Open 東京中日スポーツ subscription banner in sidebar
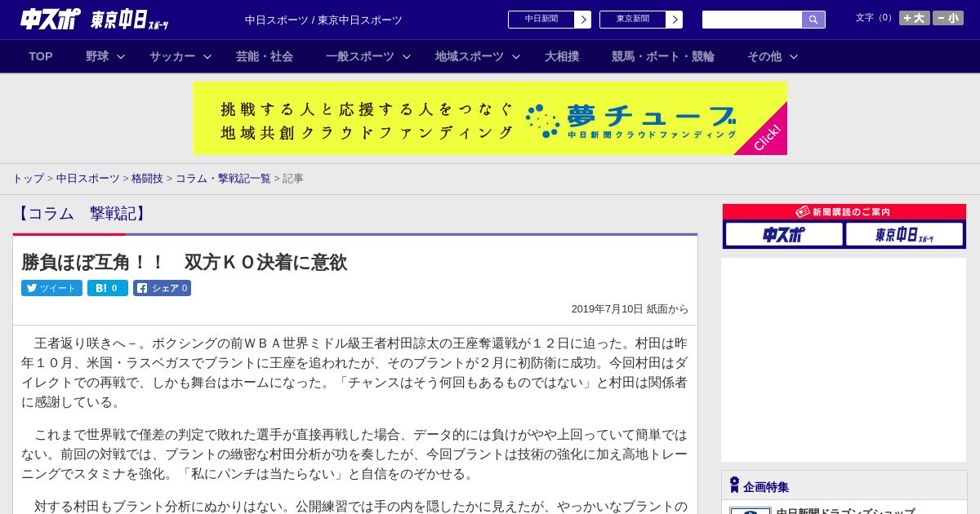 tap(904, 235)
